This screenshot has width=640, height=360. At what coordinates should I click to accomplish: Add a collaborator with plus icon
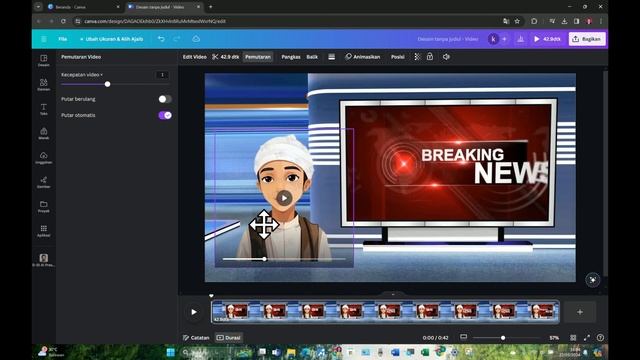(x=504, y=39)
